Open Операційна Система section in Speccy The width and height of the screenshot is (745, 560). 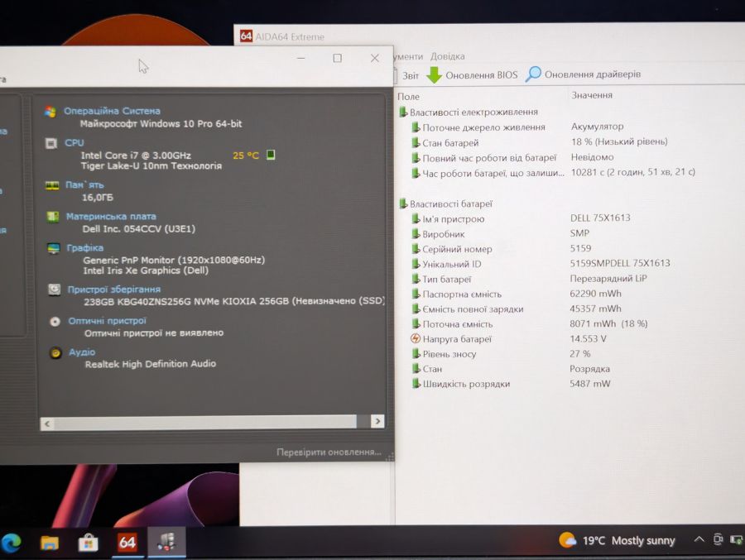[112, 111]
